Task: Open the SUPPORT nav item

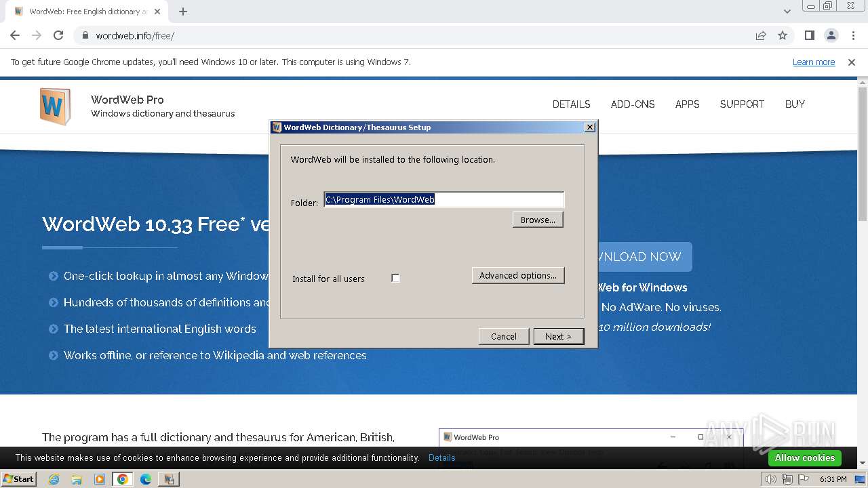Action: (x=742, y=104)
